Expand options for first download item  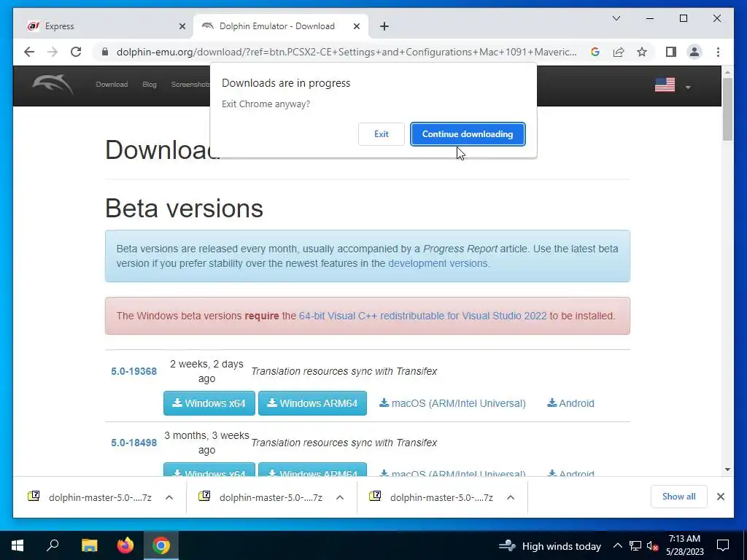[x=169, y=497]
